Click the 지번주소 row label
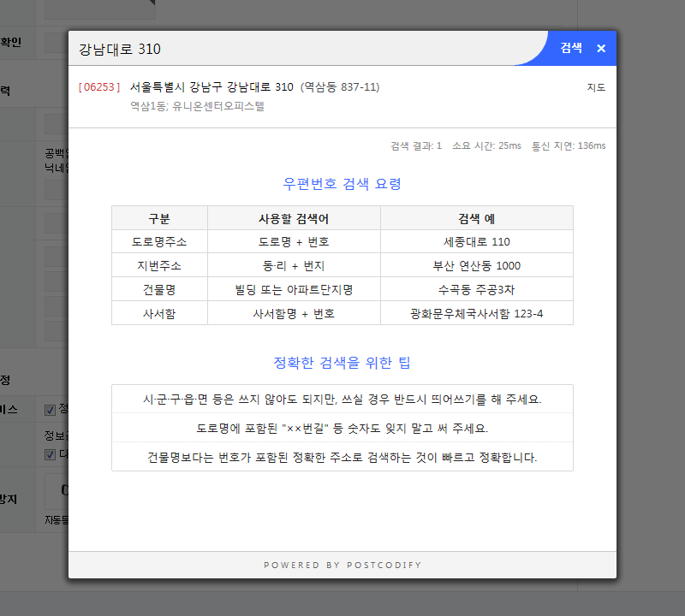This screenshot has height=616, width=685. pos(159,266)
